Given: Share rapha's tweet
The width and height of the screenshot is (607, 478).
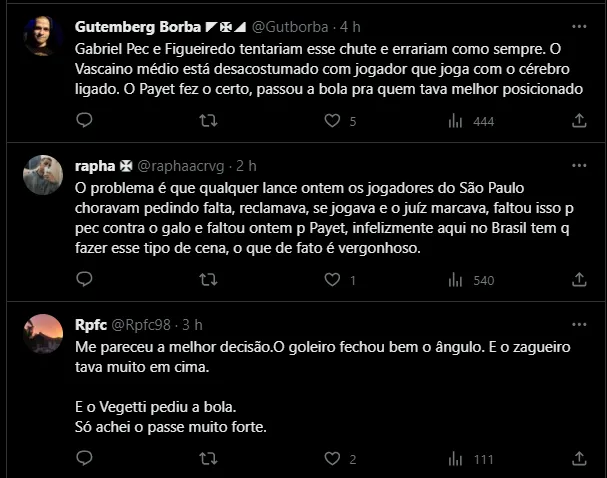Looking at the screenshot, I should [579, 280].
